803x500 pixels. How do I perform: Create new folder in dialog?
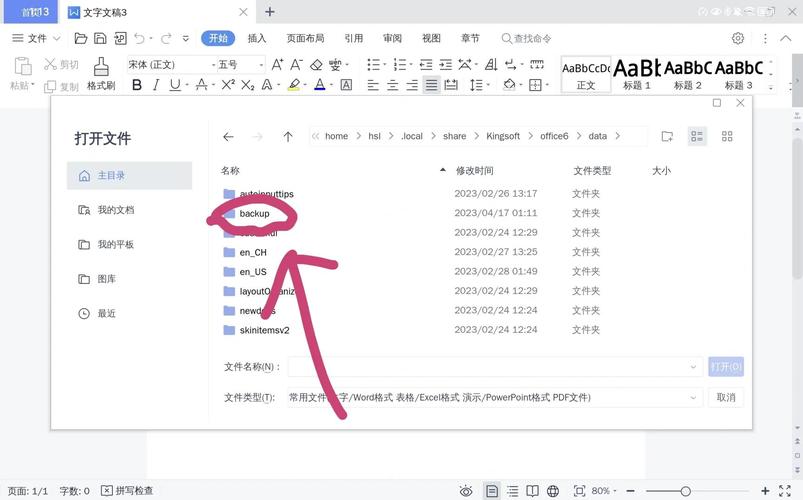(x=667, y=136)
